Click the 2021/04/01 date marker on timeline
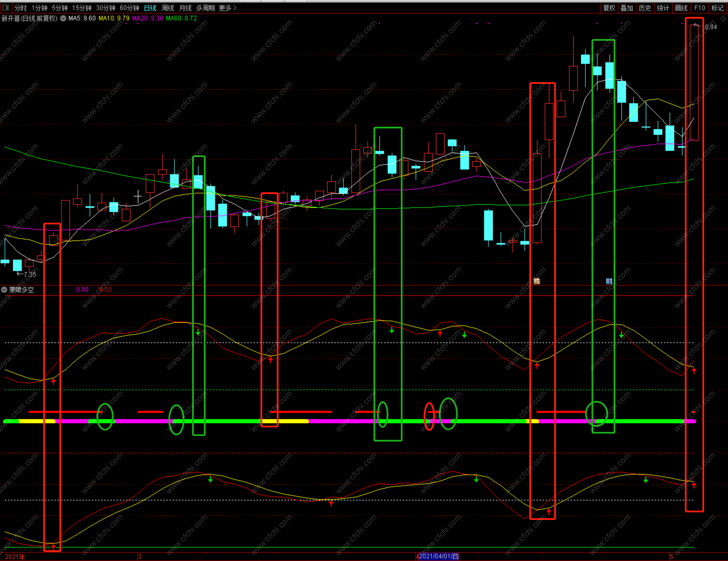This screenshot has height=561, width=728. 438,556
